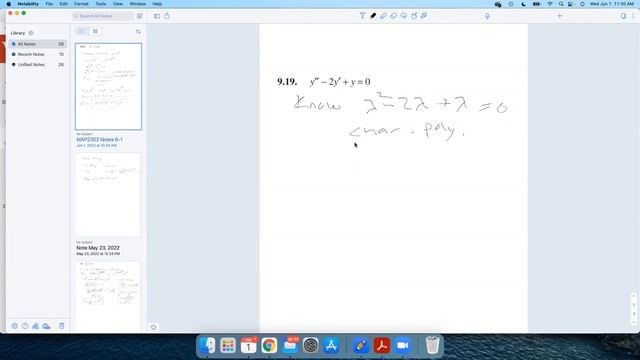Open the Tools menu

[101, 4]
